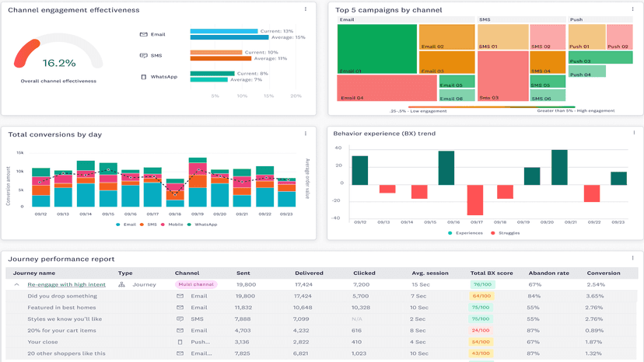
Task: Click the 09/17 struggles bar in BX trend
Action: [x=475, y=200]
